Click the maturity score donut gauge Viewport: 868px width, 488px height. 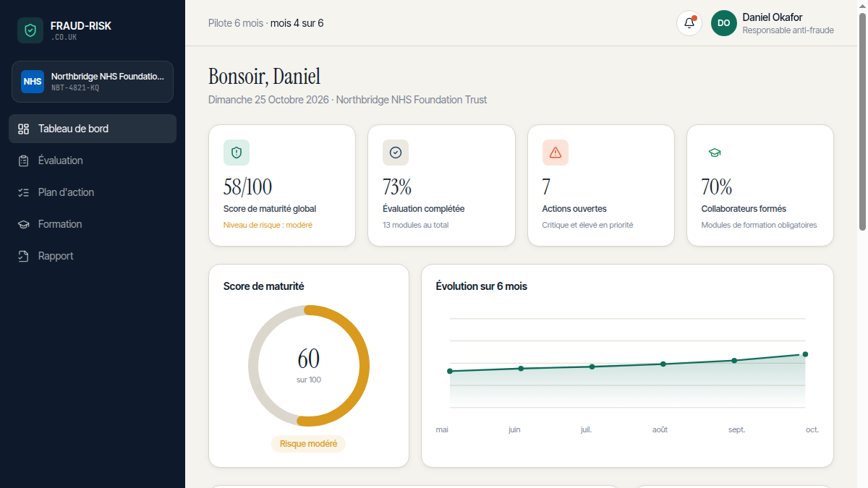coord(309,366)
